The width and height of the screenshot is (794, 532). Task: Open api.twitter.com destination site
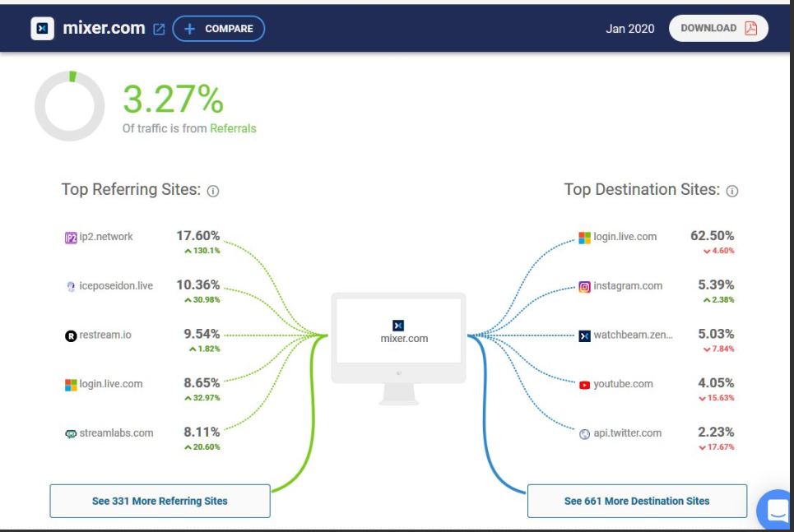point(628,433)
